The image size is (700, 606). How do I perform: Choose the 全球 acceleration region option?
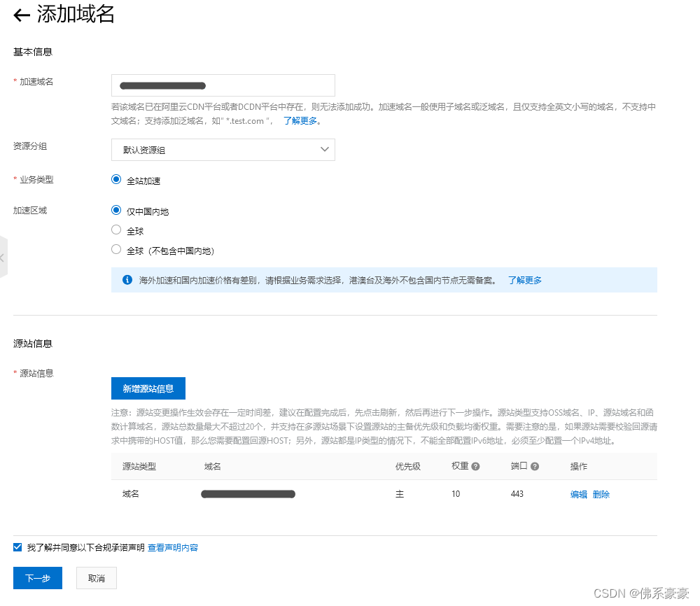[115, 230]
